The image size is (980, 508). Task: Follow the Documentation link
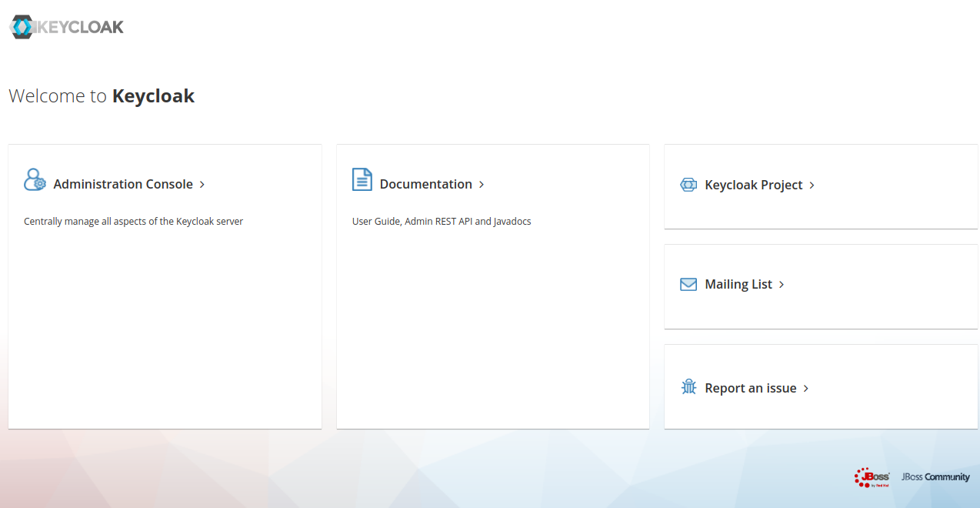tap(425, 184)
